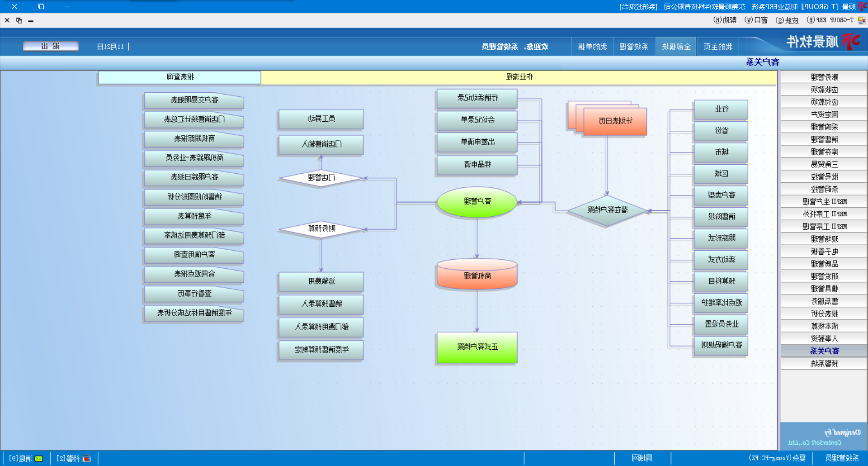This screenshot has width=868, height=466.
Task: Open the 客户管理 green ellipse node
Action: pyautogui.click(x=477, y=201)
